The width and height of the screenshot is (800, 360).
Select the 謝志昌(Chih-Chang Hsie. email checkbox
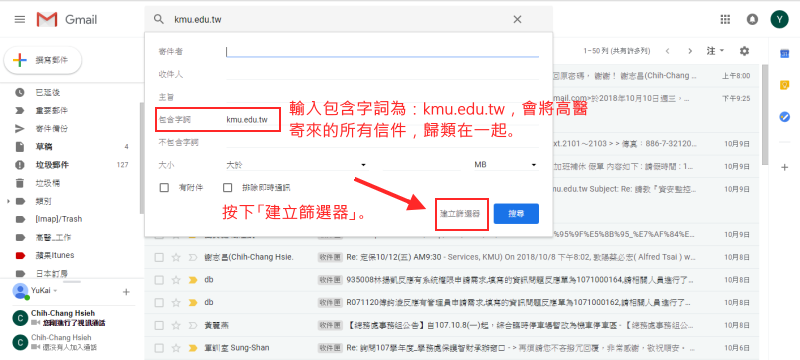coord(159,257)
